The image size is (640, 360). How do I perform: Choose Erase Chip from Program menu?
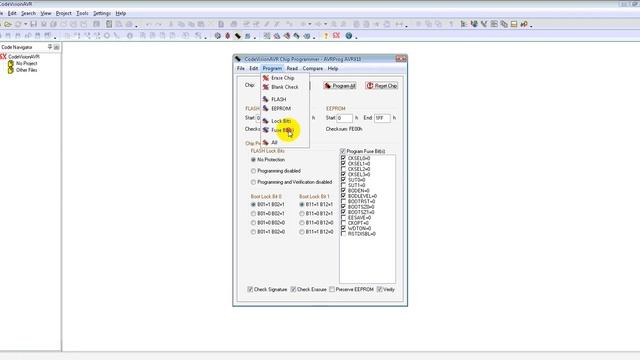click(x=285, y=78)
